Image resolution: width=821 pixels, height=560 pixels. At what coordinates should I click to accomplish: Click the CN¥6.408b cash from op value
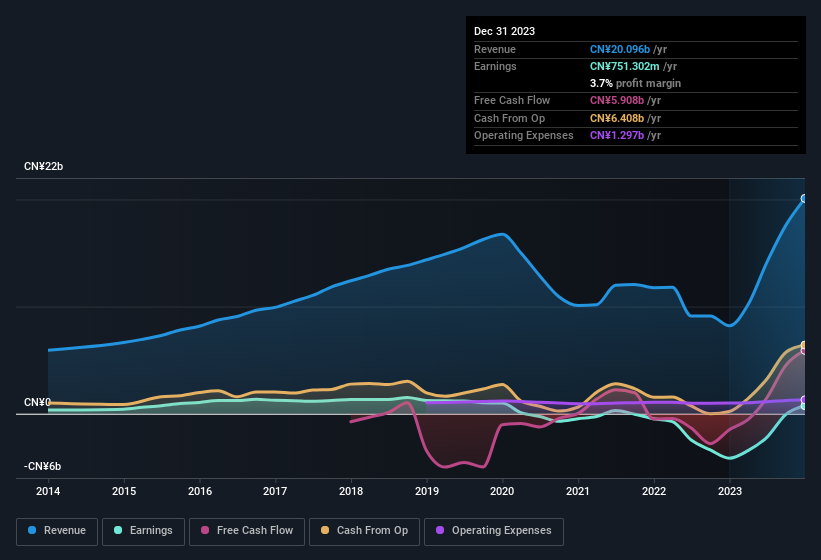coord(617,118)
